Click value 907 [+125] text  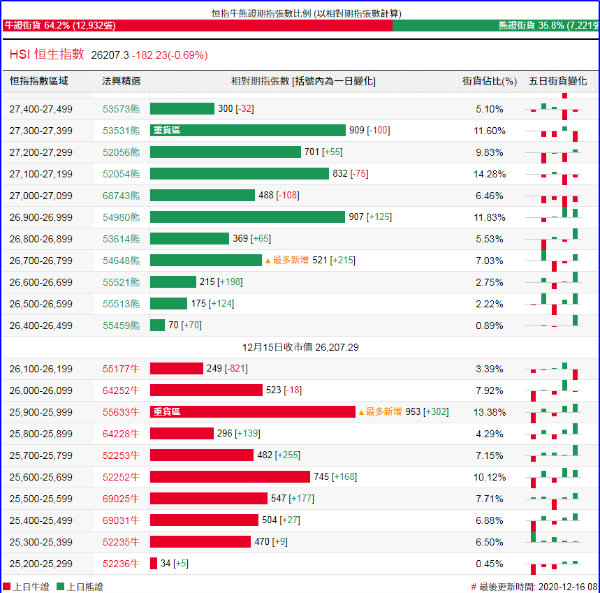370,217
